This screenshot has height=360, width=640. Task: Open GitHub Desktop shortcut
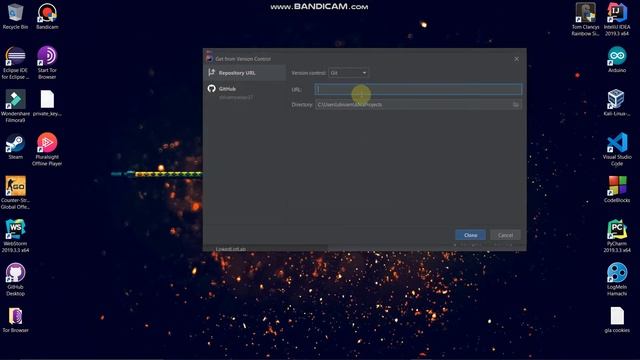[16, 280]
